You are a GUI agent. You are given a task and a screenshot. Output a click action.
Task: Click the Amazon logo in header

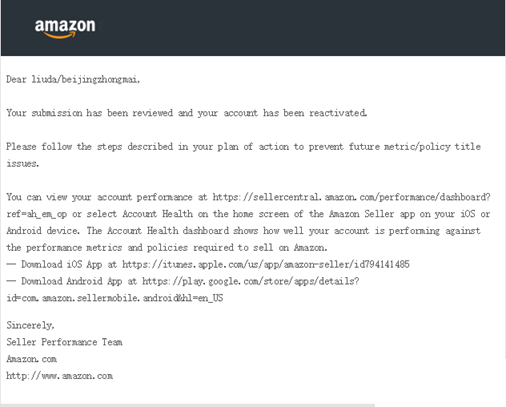(x=65, y=29)
